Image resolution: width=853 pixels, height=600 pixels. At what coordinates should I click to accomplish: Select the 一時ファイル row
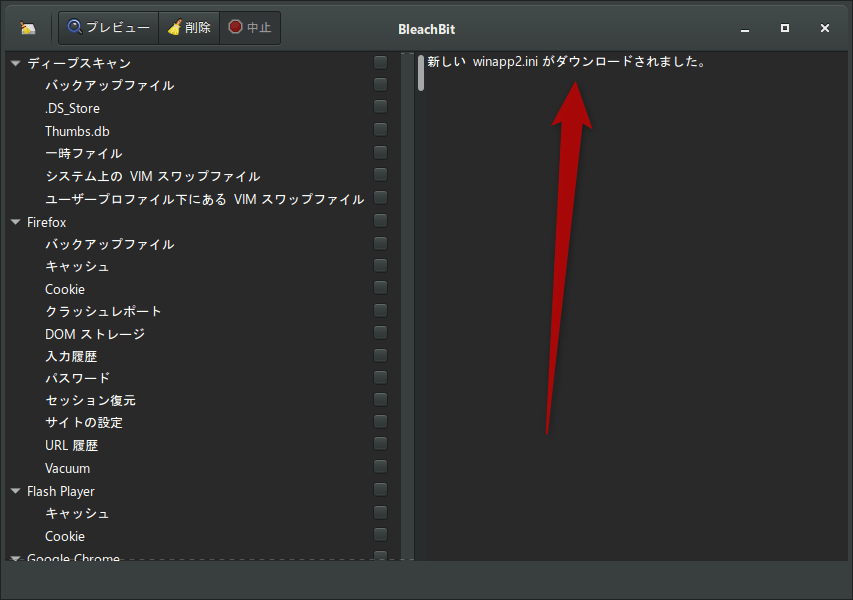[x=203, y=153]
